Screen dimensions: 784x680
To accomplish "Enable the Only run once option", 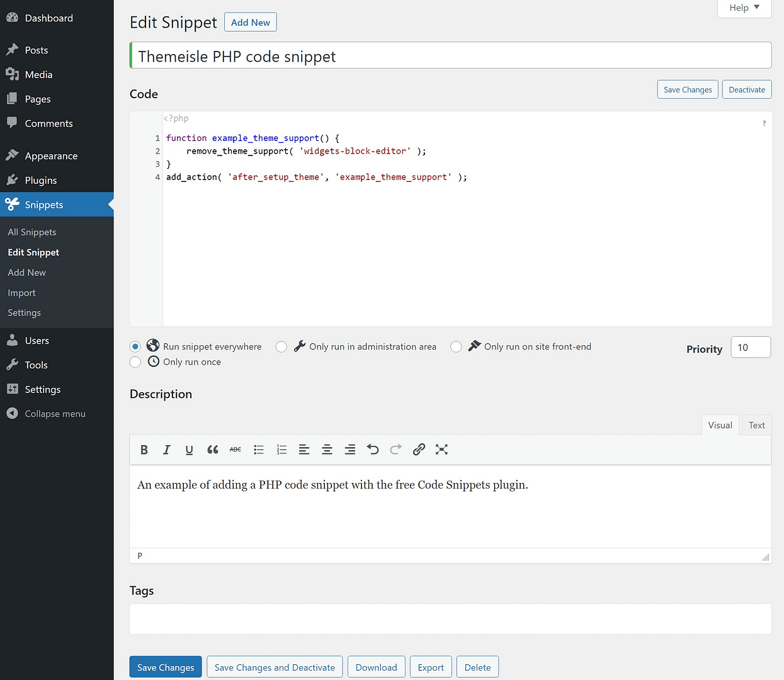I will 135,361.
